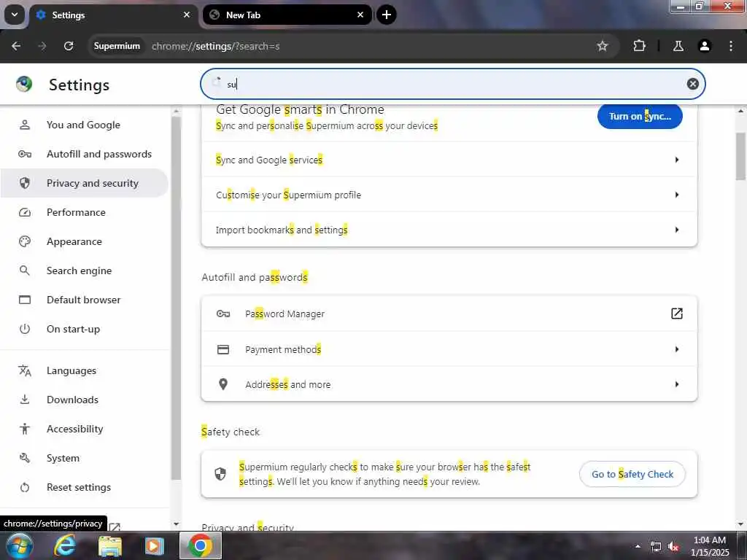
Task: Click the Supermium site chip in address bar
Action: (x=117, y=46)
